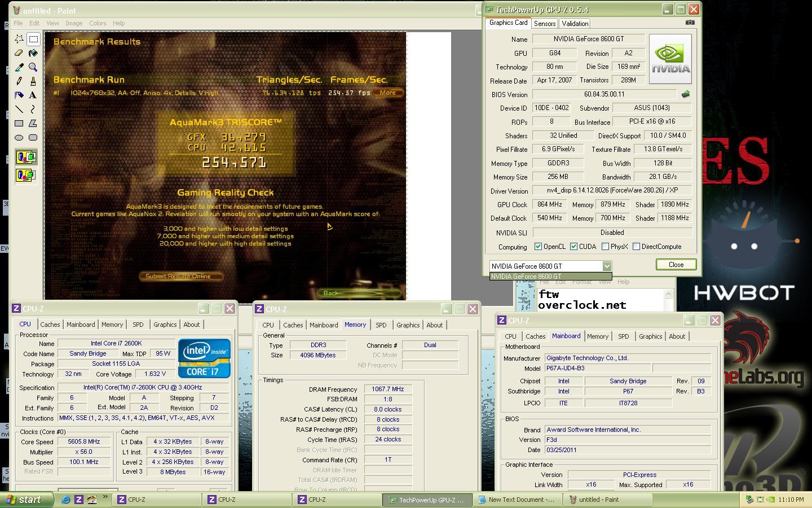Switch to untitled - Paint taskbar button

[608, 500]
